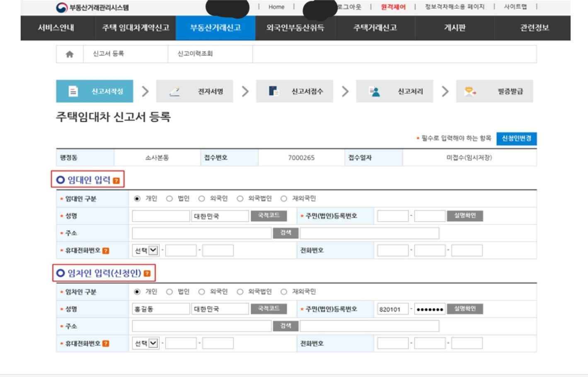This screenshot has height=377, width=588.
Task: Select 외국법인 radio under 임대인 구분
Action: (240, 199)
